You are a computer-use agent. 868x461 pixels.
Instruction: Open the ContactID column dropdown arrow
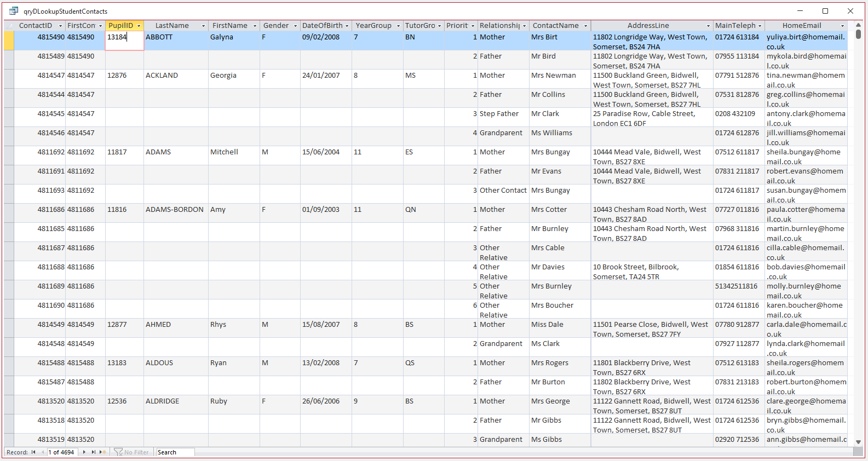point(60,26)
